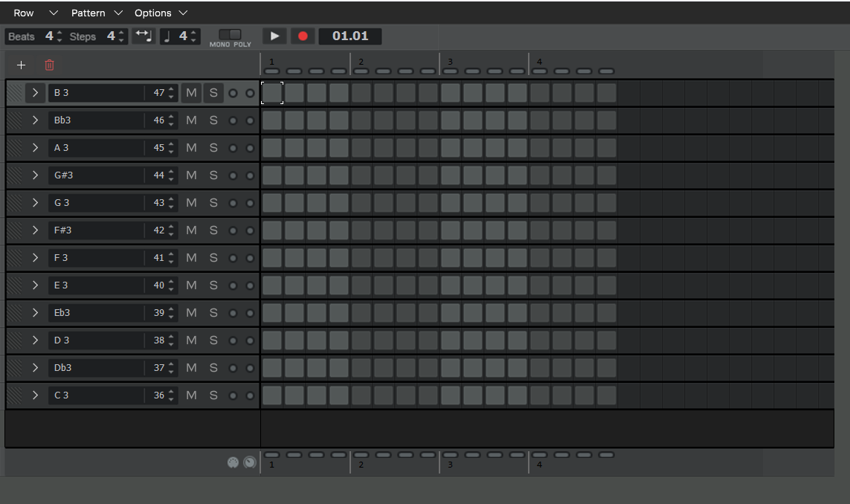The height and width of the screenshot is (504, 850).
Task: Click the 01.01 position display
Action: [x=350, y=36]
